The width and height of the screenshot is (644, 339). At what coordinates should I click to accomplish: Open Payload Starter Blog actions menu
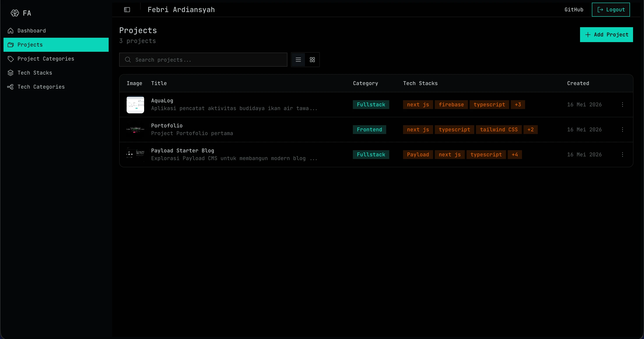click(x=623, y=155)
